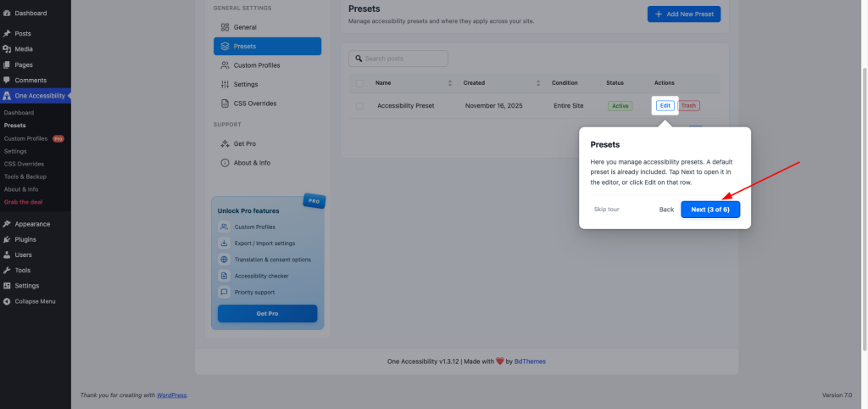Screen dimensions: 868x409
Task: Check the Accessibility Preset row checkbox
Action: [359, 106]
